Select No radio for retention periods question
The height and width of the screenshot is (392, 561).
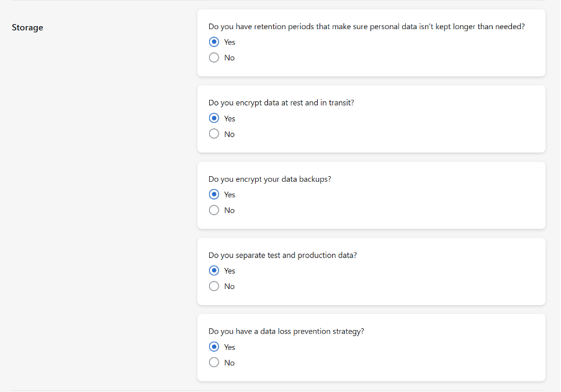tap(214, 58)
